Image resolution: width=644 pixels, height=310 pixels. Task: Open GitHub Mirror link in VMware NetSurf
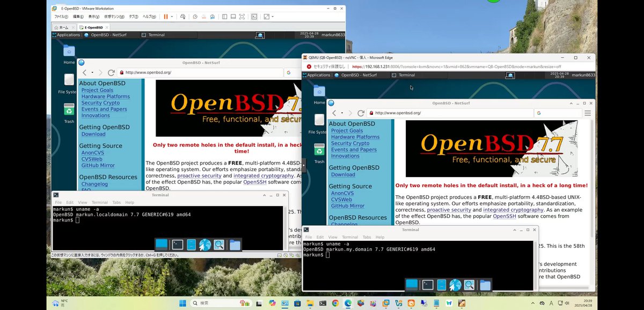click(98, 165)
